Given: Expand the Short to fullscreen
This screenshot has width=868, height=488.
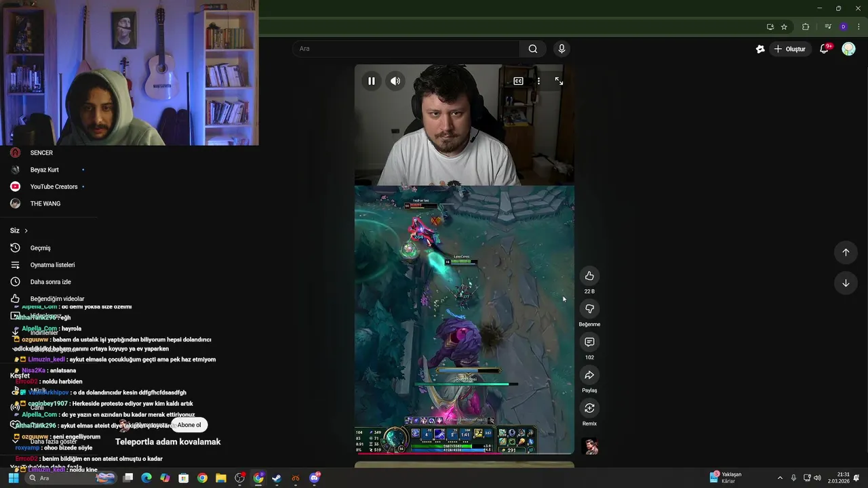Looking at the screenshot, I should tap(559, 81).
